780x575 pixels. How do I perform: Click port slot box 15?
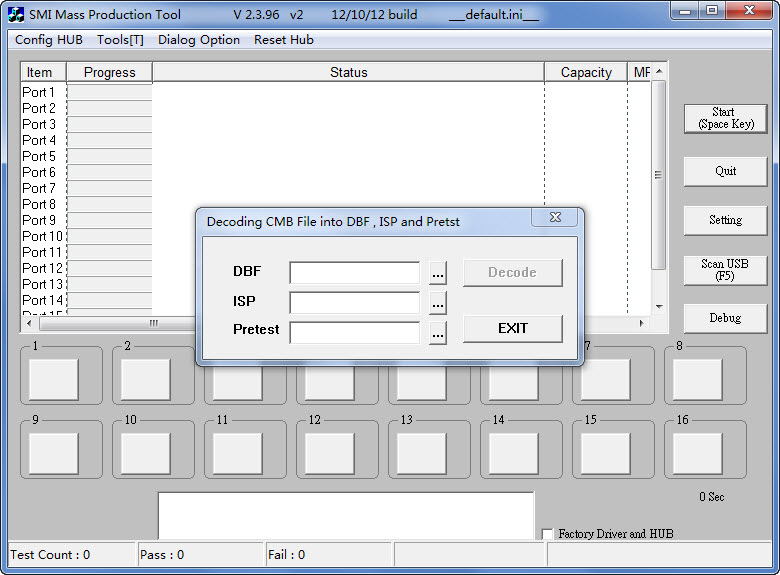(605, 453)
